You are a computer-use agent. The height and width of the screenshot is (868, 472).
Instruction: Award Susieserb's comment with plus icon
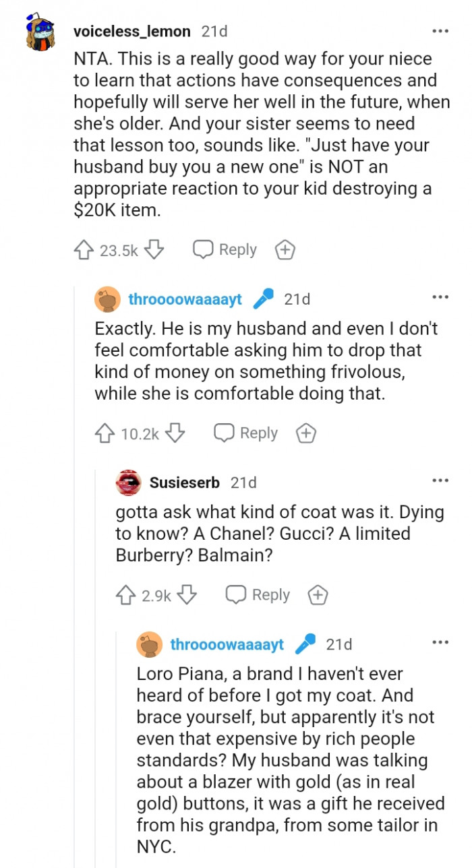(x=318, y=595)
